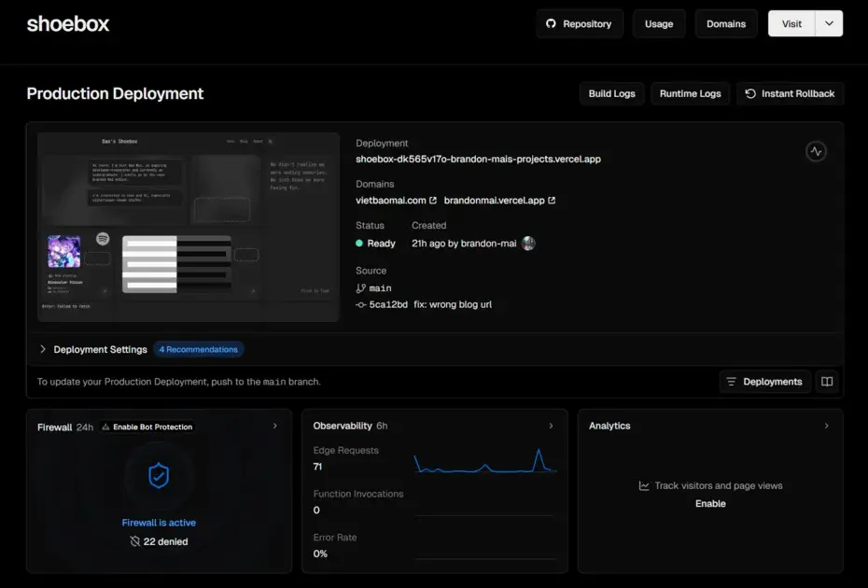This screenshot has width=868, height=588.
Task: Enable Analytics tracking
Action: click(710, 503)
